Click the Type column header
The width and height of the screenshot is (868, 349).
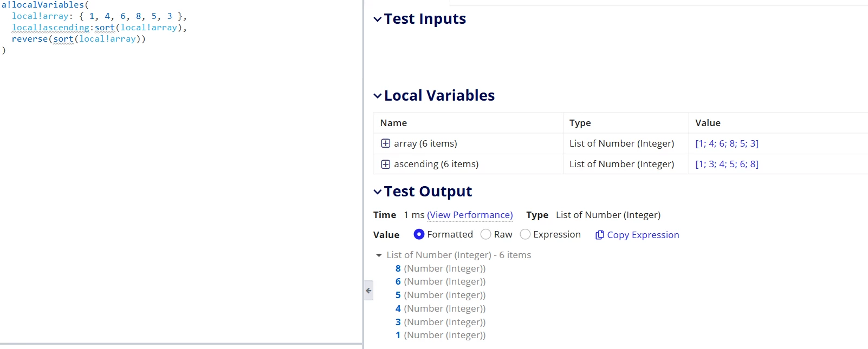580,123
